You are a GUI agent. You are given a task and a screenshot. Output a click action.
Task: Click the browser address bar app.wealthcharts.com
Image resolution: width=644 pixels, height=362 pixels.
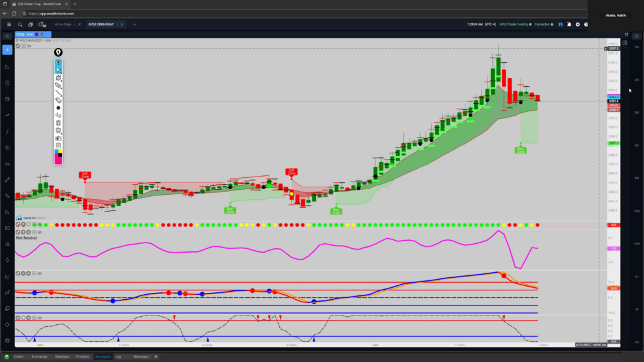(52, 14)
